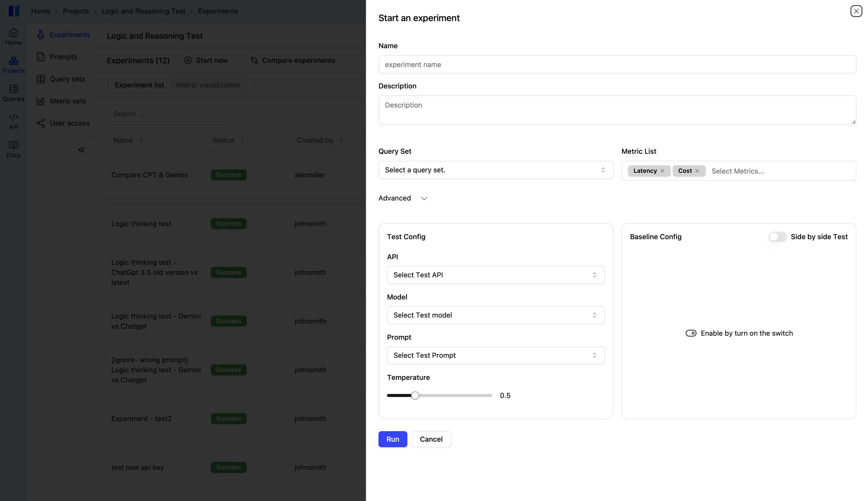Close the Start an experiment panel
This screenshot has width=868, height=501.
[x=856, y=11]
